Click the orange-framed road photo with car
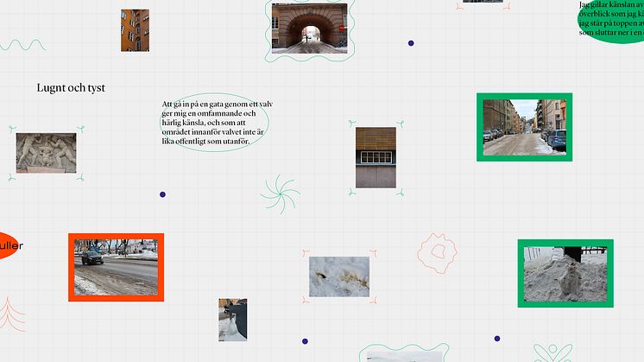This screenshot has width=644, height=362. (x=116, y=268)
